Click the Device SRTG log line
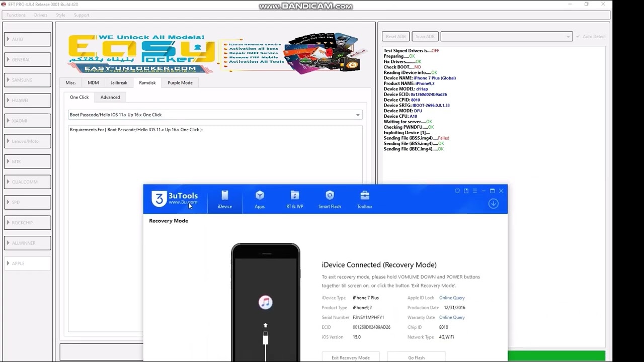The width and height of the screenshot is (644, 362). pos(417,105)
